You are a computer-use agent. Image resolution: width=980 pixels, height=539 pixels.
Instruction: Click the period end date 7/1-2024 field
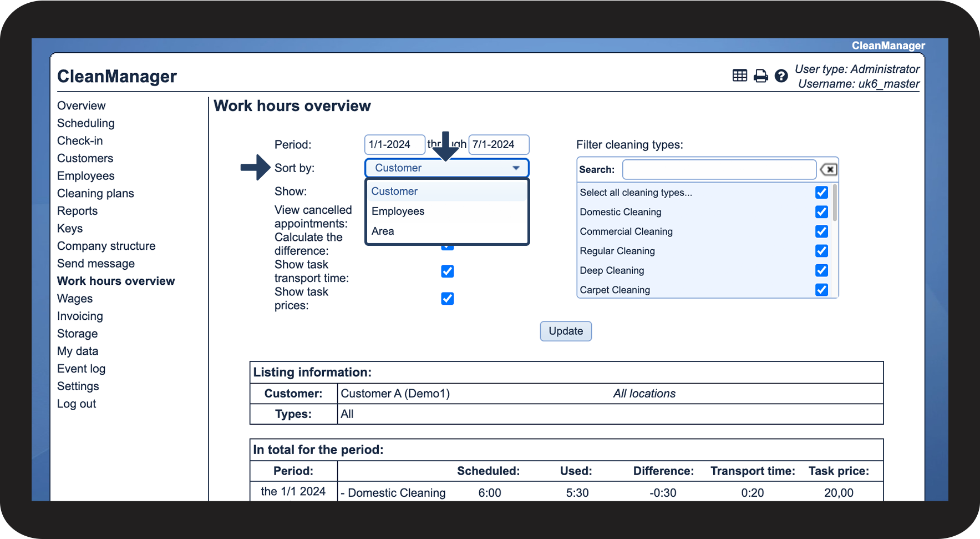pos(498,145)
